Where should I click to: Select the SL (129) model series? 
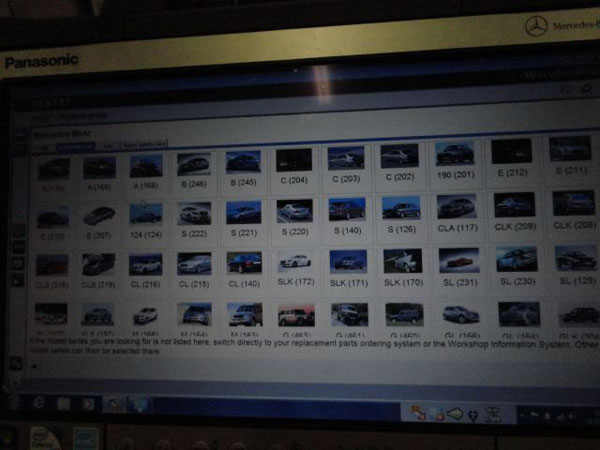(577, 266)
